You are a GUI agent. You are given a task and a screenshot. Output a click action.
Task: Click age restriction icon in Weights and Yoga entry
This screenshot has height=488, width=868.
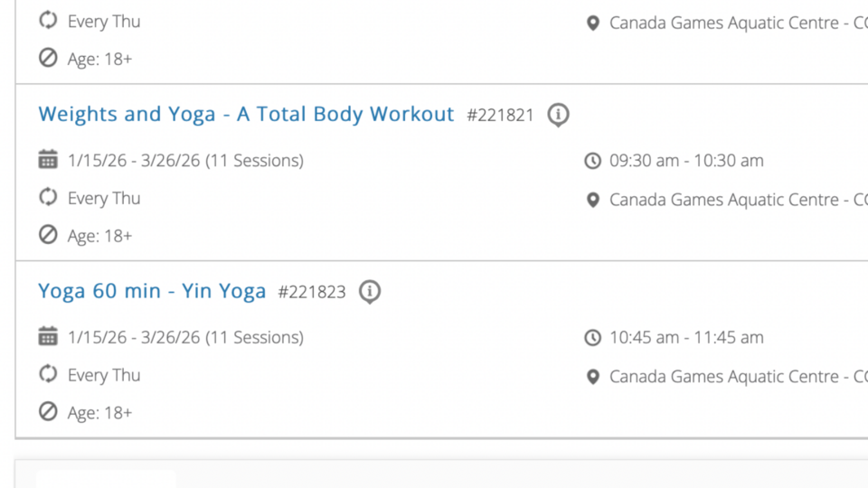coord(48,235)
